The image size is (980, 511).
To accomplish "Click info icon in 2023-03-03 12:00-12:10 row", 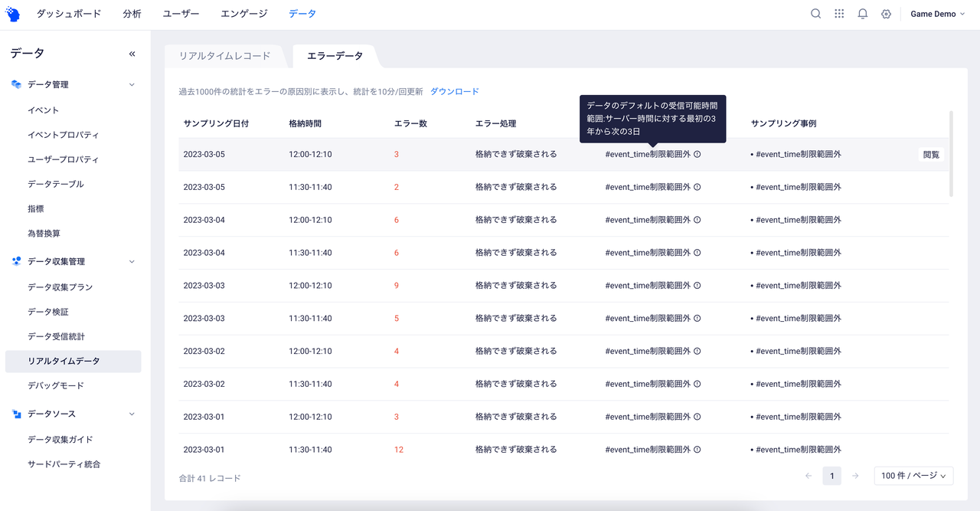I will (x=697, y=286).
